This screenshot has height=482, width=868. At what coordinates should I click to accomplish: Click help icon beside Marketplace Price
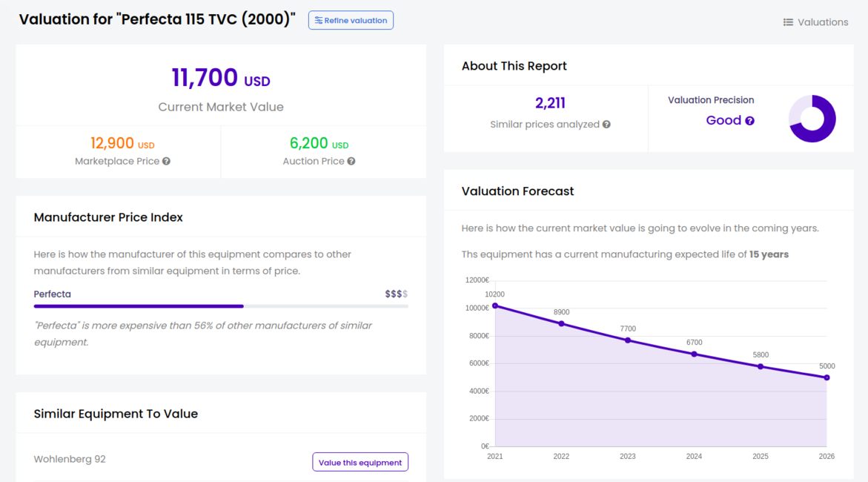(x=166, y=162)
